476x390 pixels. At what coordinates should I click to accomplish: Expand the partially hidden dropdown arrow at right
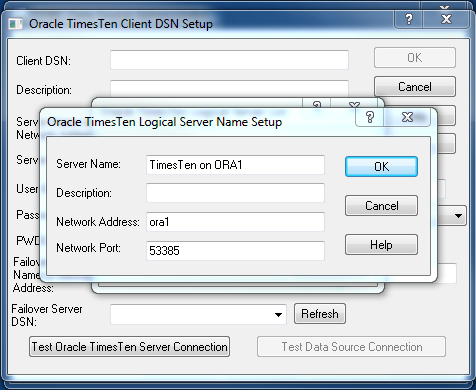458,216
